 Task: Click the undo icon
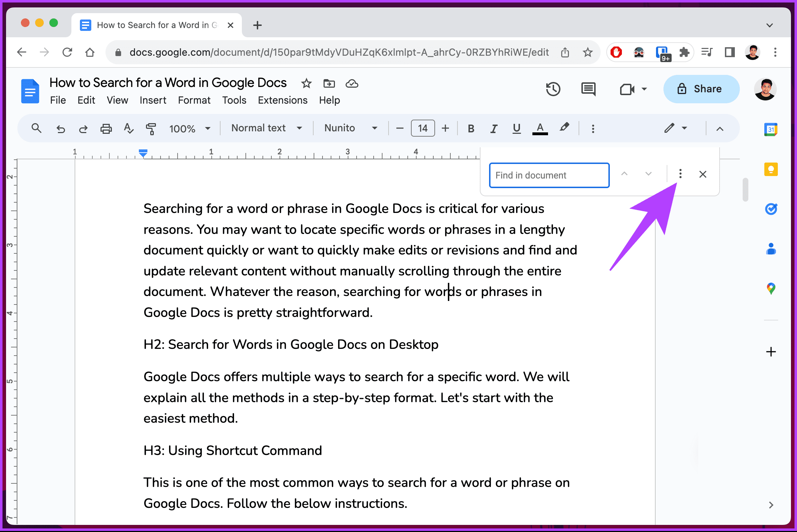pos(60,128)
